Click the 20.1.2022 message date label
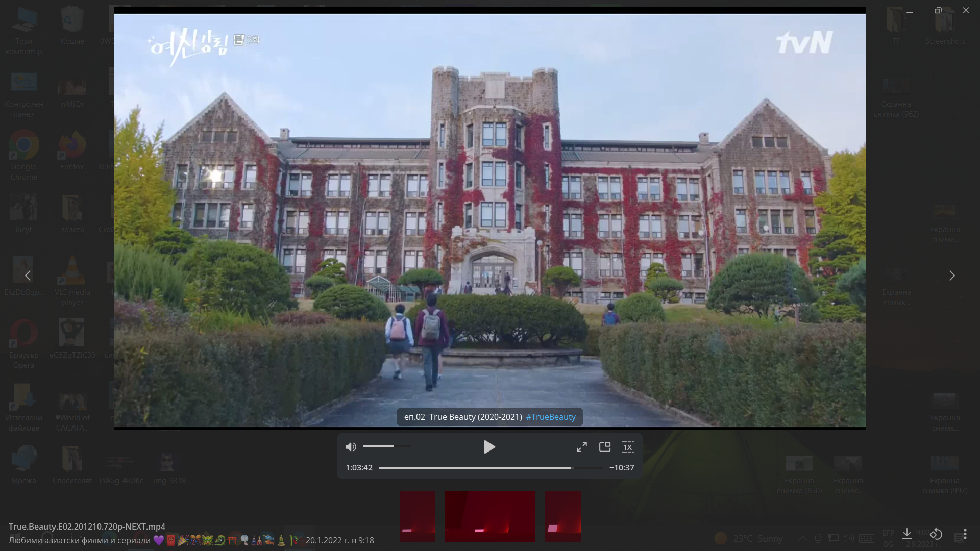The height and width of the screenshot is (551, 980). pyautogui.click(x=340, y=540)
